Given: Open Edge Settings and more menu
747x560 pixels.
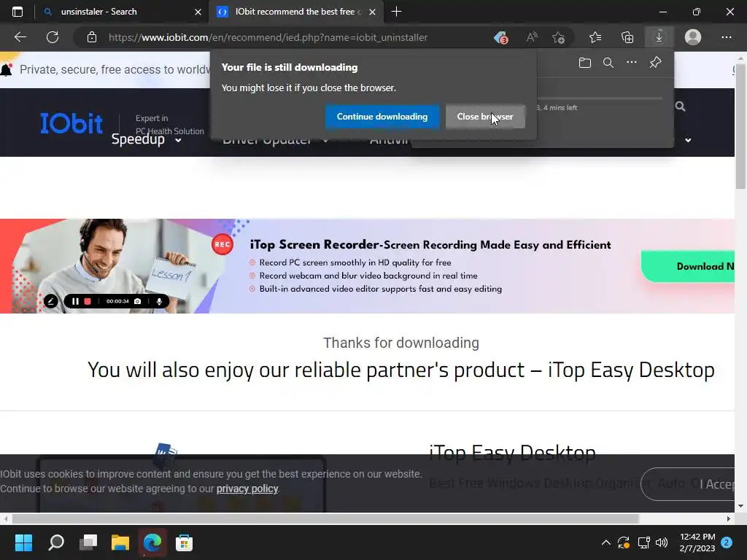Looking at the screenshot, I should click(x=726, y=37).
